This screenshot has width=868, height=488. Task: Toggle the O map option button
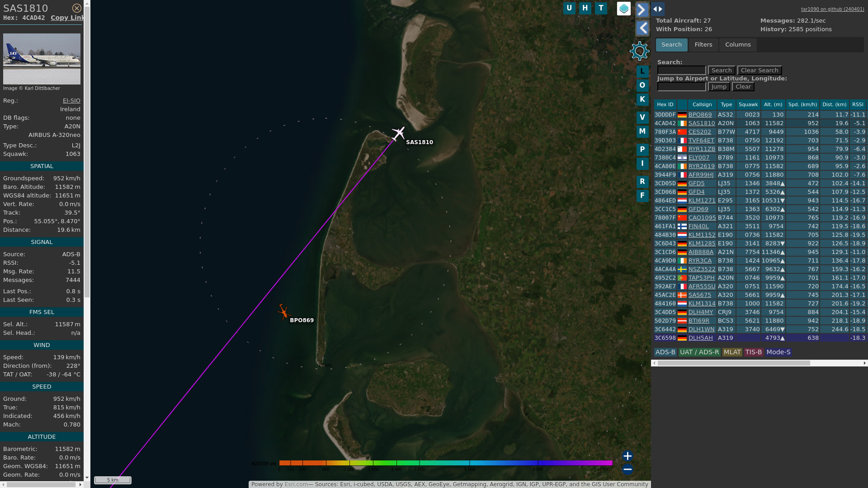pos(642,85)
